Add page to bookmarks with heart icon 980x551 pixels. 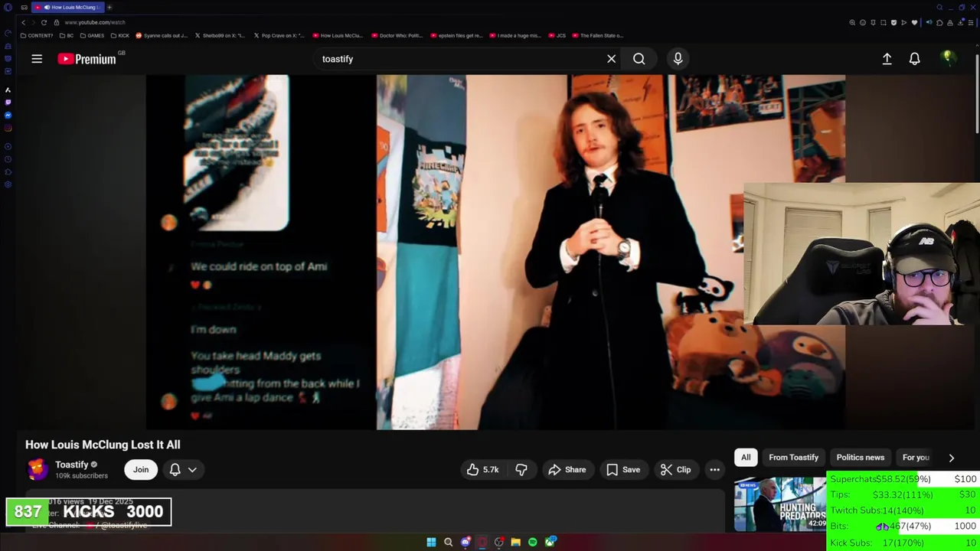(914, 22)
